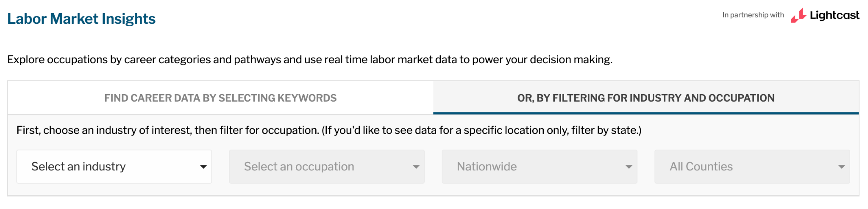Click the arrow icon on the Nationwide dropdown
The height and width of the screenshot is (209, 868).
point(629,167)
